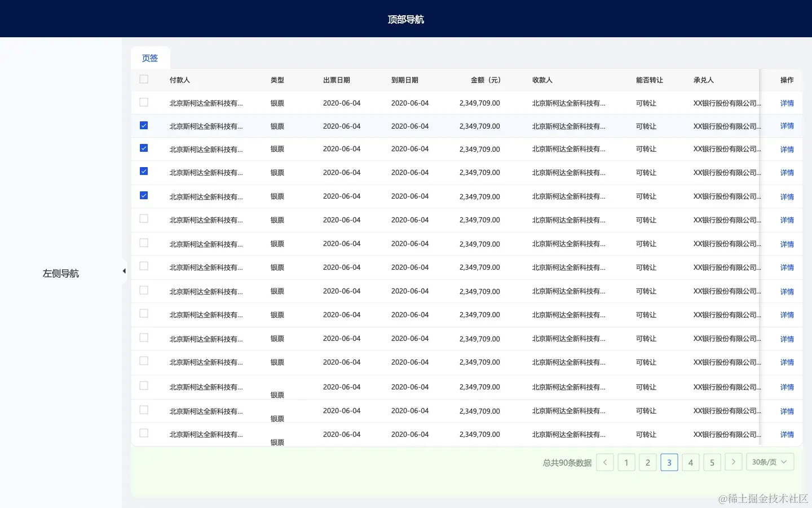The image size is (812, 508).
Task: Collapse the left navigation sidebar arrow
Action: 124,271
